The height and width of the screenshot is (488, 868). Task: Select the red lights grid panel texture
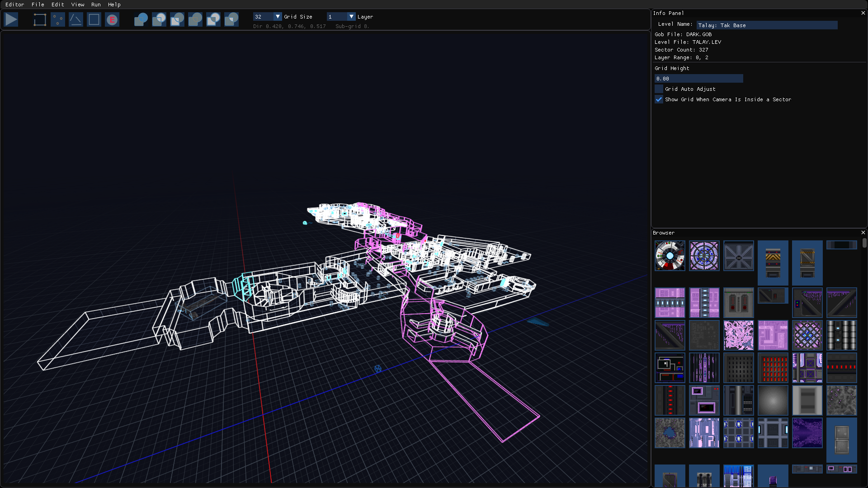pos(773,368)
